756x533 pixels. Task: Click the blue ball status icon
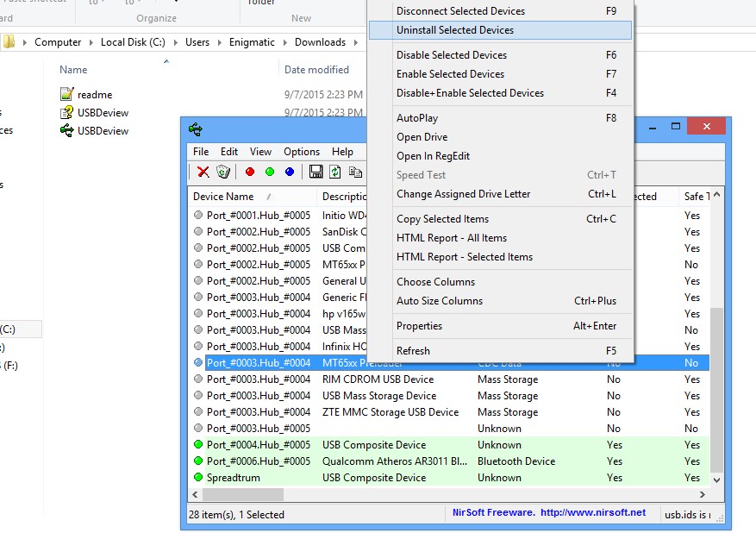tap(289, 172)
